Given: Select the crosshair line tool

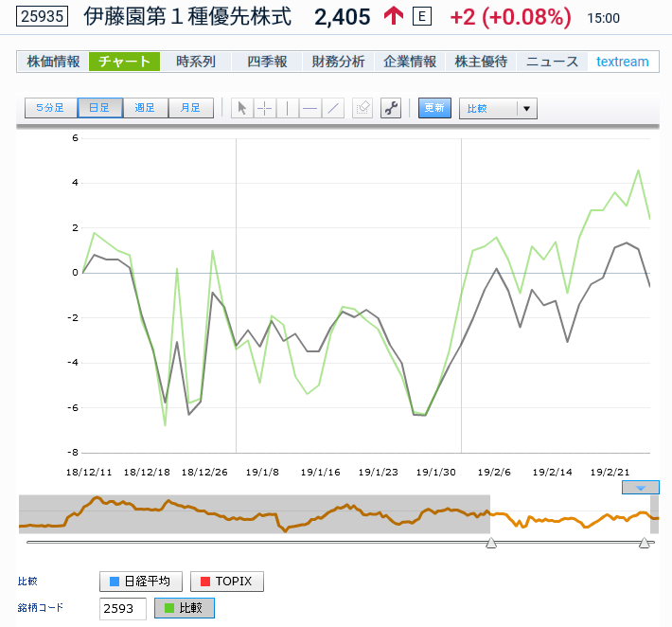Looking at the screenshot, I should [x=265, y=108].
